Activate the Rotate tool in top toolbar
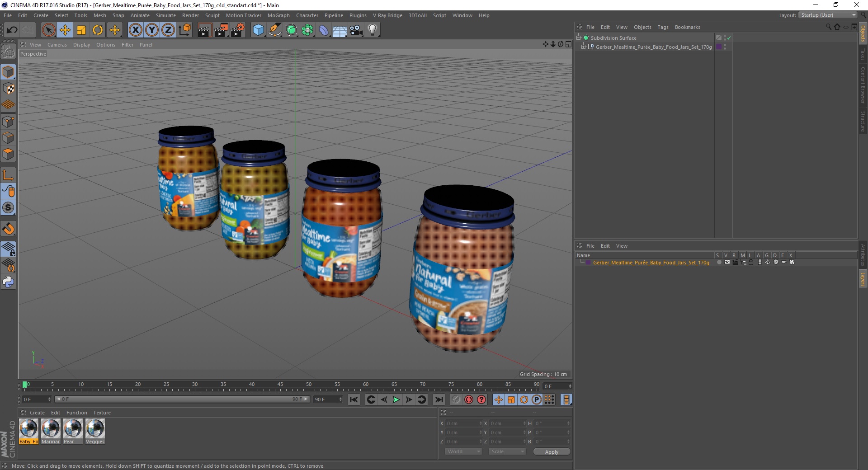 pyautogui.click(x=98, y=30)
